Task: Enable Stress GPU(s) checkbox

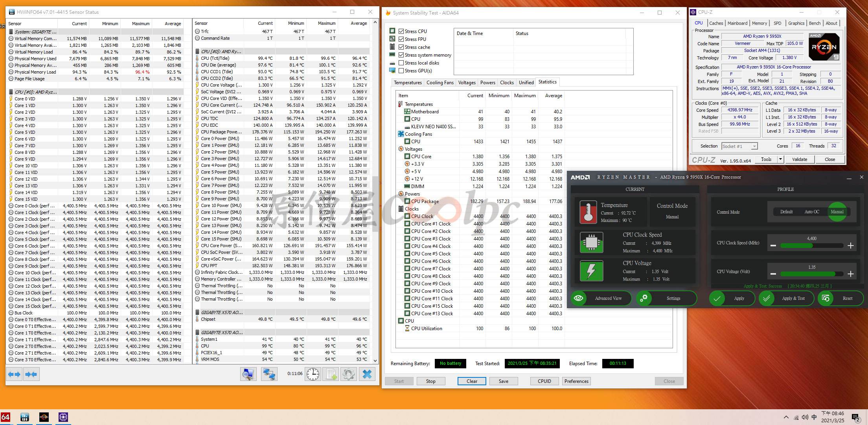Action: click(x=401, y=71)
